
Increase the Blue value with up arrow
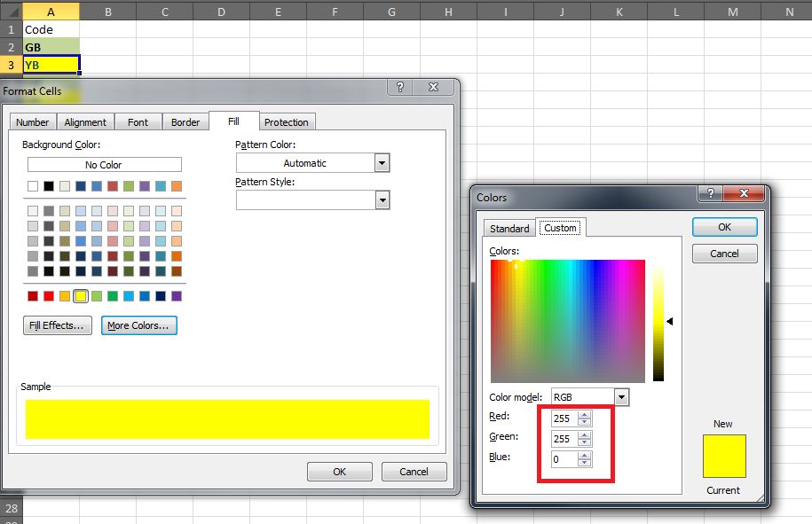tap(584, 456)
